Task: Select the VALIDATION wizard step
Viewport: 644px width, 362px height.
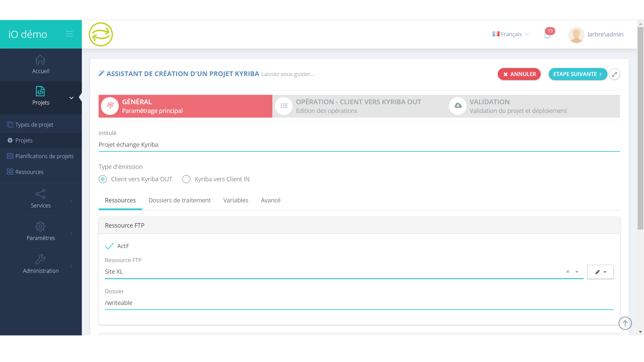Action: click(533, 106)
